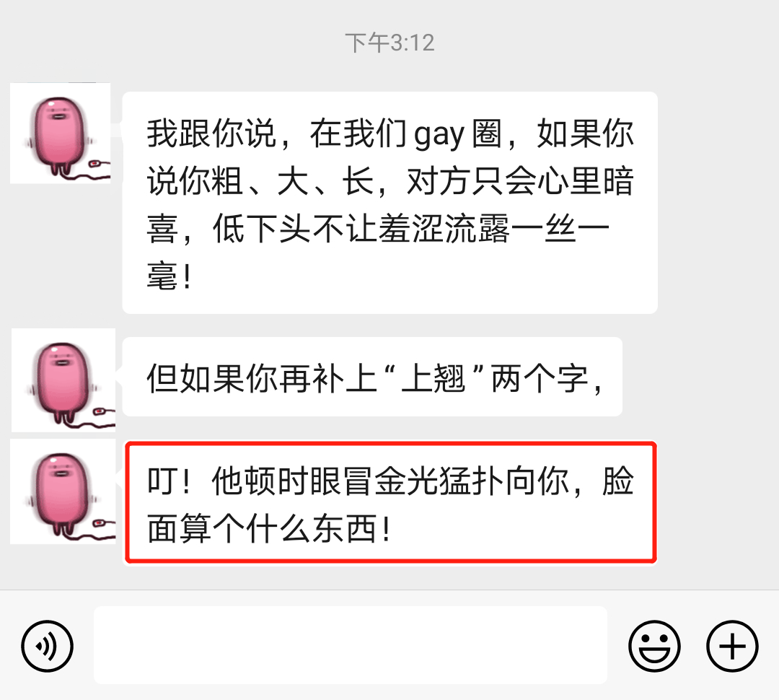Select the message bubble starting "我跟你说"
Image resolution: width=779 pixels, height=700 pixels.
click(x=390, y=203)
